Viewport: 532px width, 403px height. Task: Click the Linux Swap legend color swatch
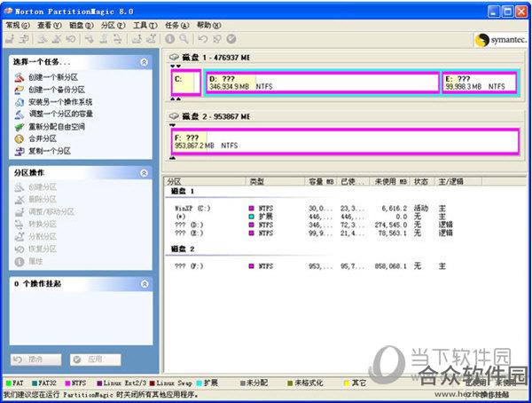coord(152,383)
